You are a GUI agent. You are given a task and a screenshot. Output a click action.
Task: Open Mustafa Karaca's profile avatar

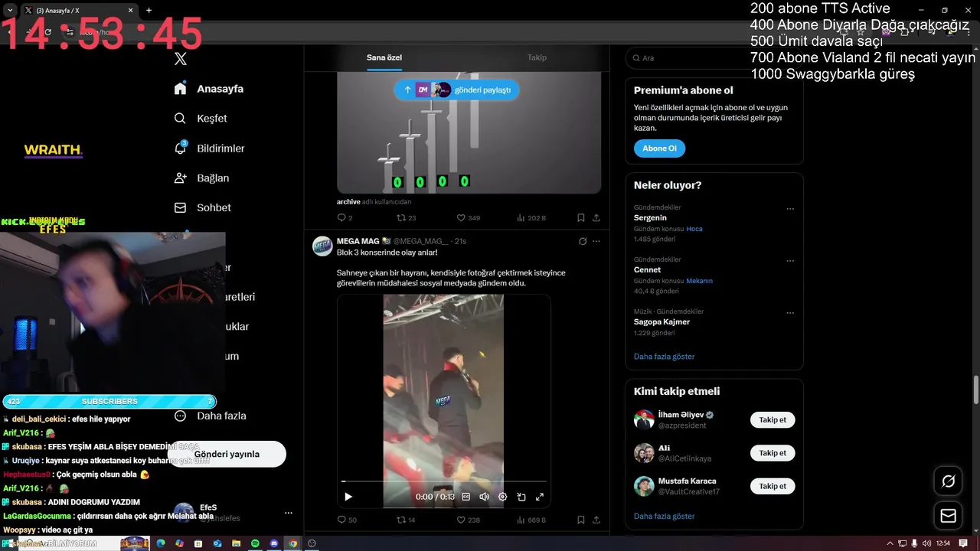pyautogui.click(x=644, y=486)
